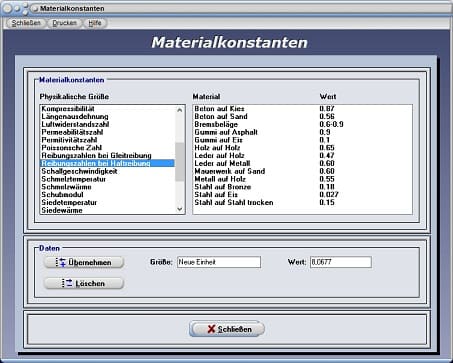
Task: Select the Stahl auf Bronze row
Action: (302, 187)
